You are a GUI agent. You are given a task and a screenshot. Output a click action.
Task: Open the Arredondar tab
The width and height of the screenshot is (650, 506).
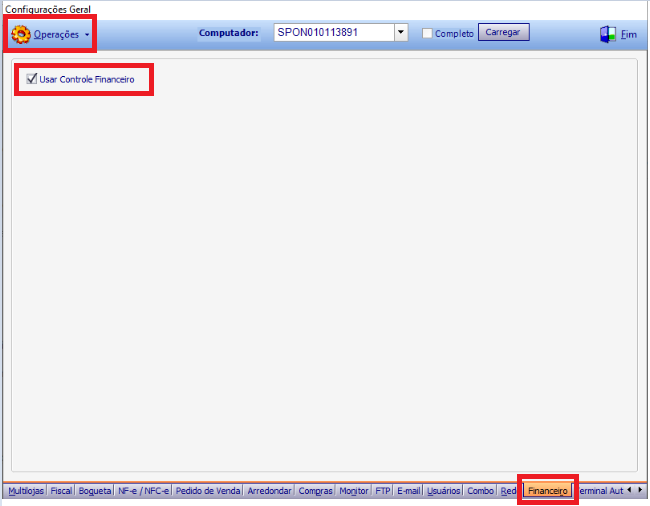(269, 491)
